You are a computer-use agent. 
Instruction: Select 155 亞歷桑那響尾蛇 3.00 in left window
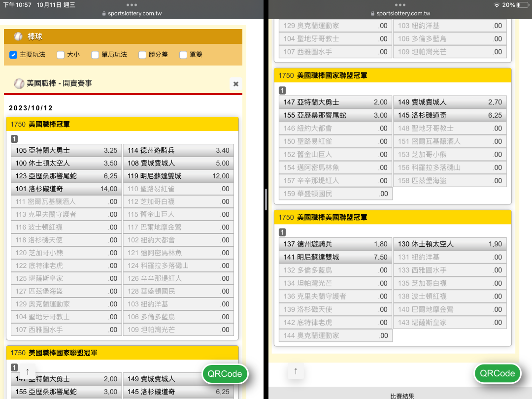66,392
